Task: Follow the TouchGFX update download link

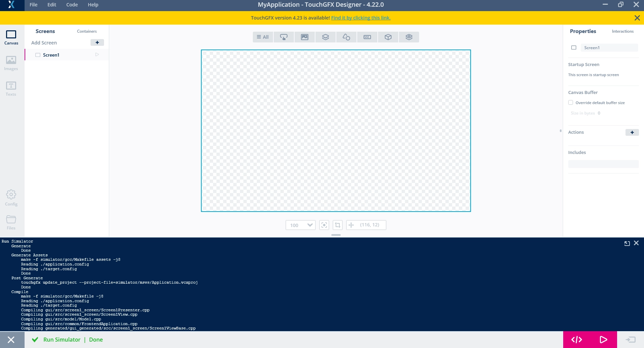Action: coord(361,18)
